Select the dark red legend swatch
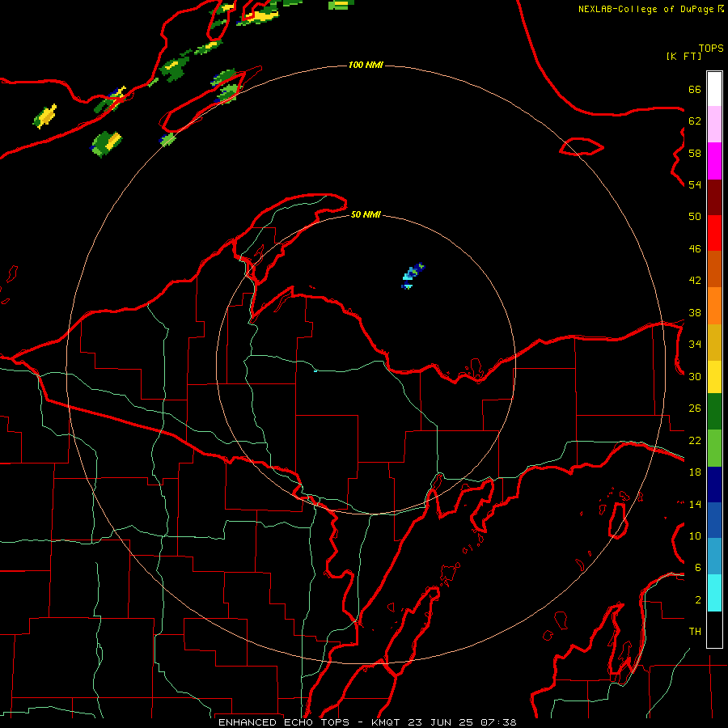728x728 pixels. pyautogui.click(x=714, y=197)
